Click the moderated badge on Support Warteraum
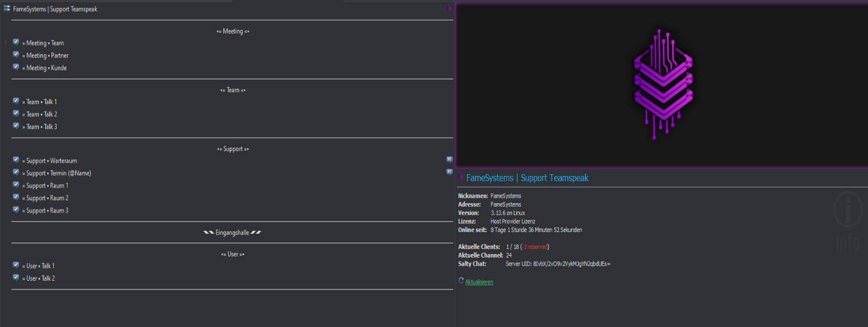 [x=449, y=159]
